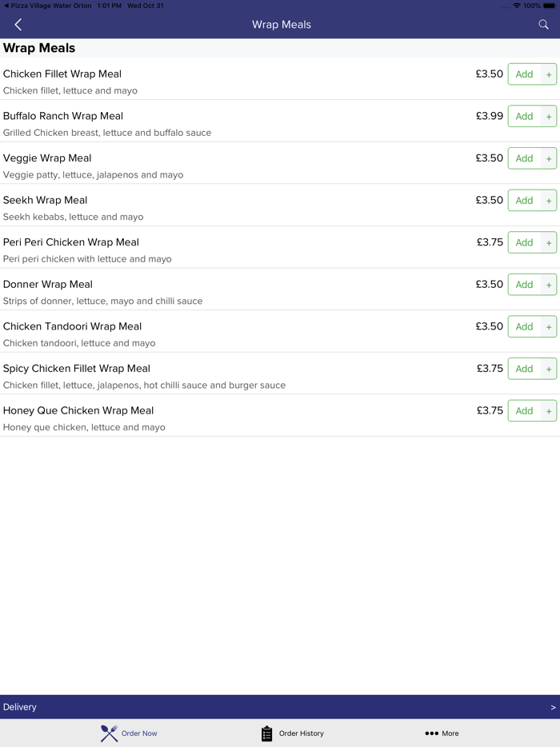Add Donner Wrap Meal to order

pos(525,285)
